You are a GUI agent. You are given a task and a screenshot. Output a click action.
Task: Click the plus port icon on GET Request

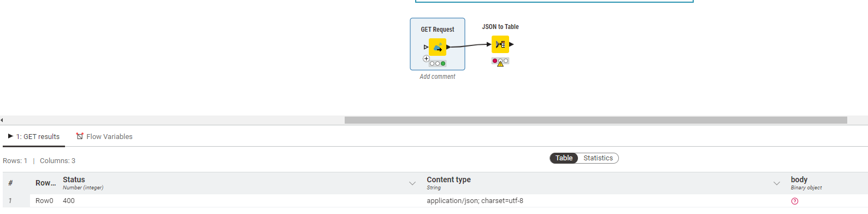(426, 59)
